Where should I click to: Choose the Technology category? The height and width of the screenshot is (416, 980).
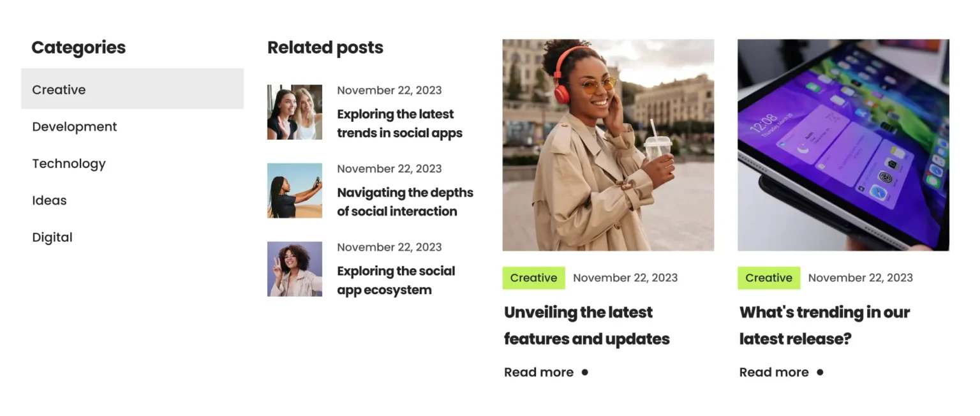pos(69,163)
